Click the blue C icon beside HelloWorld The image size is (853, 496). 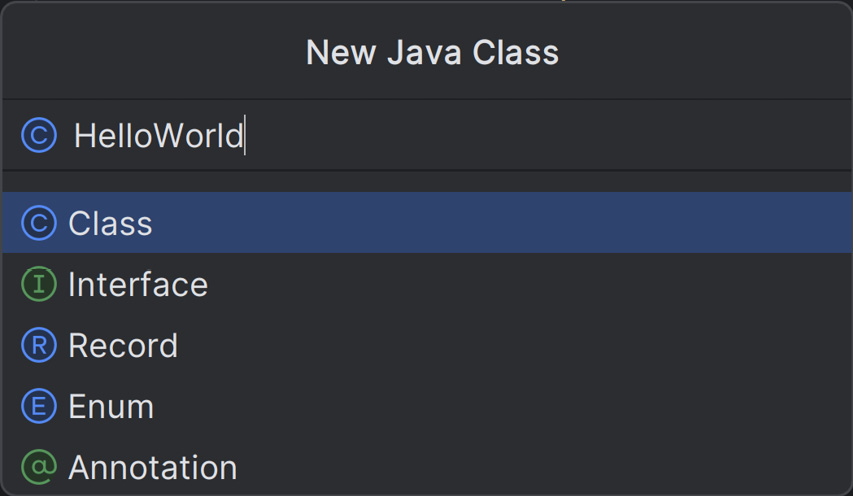coord(39,135)
